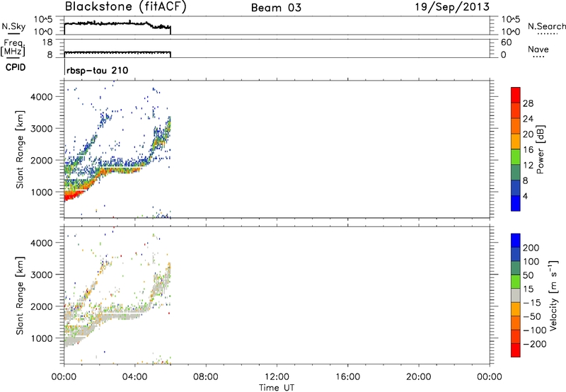Viewport: 566px width, 392px height.
Task: Click the 'Velocity [m s-1]' colorbar label
Action: [553, 295]
